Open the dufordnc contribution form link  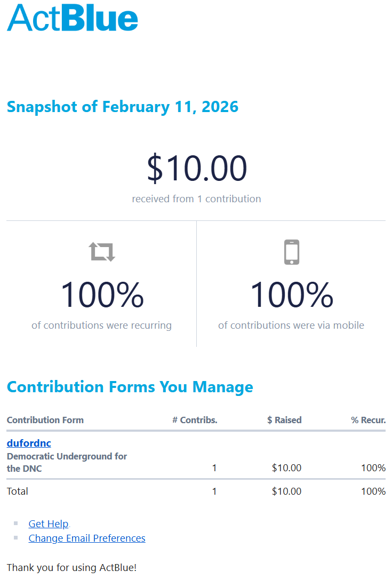[x=29, y=443]
